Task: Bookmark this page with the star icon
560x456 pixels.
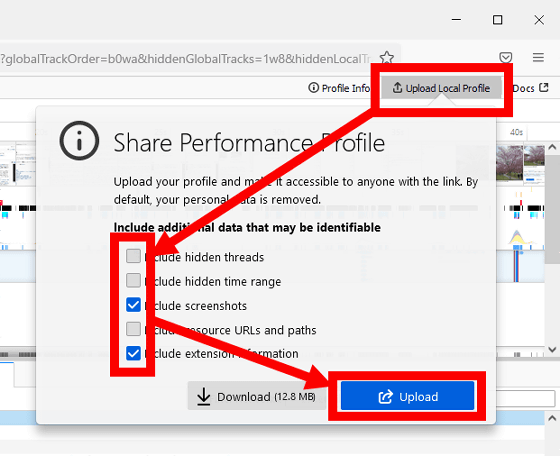Action: (386, 58)
